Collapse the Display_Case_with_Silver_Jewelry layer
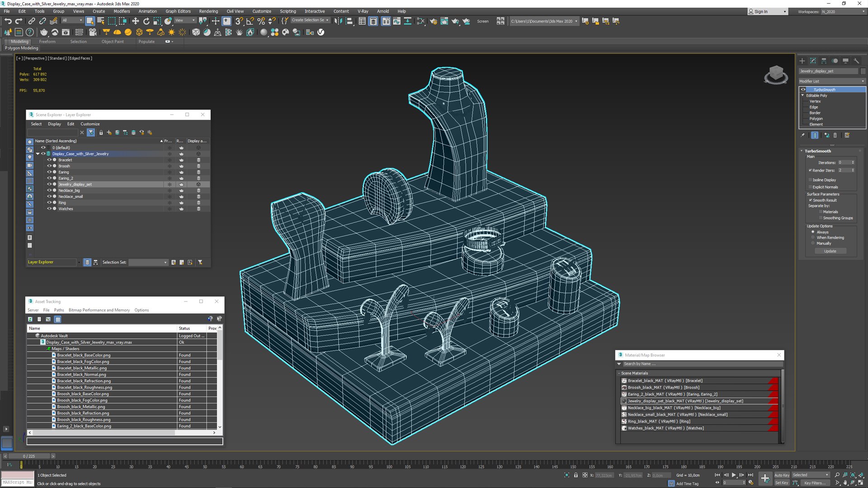Image resolution: width=868 pixels, height=488 pixels. (38, 154)
